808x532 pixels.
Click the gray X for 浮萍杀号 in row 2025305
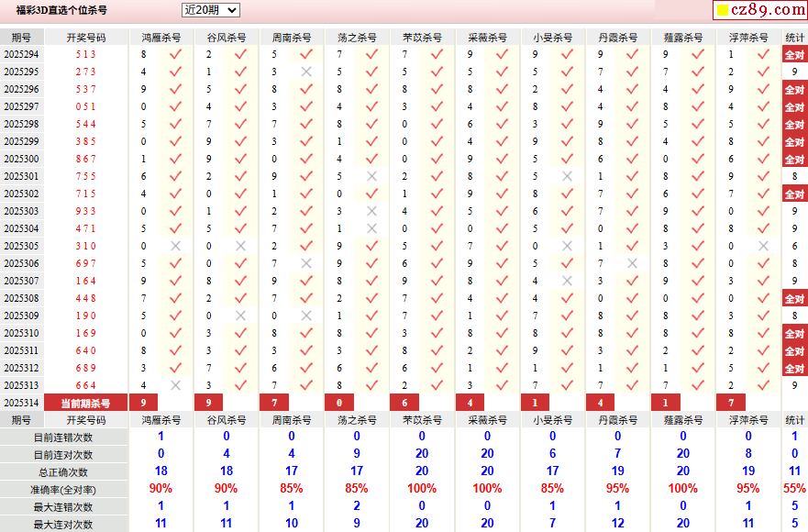[x=763, y=246]
